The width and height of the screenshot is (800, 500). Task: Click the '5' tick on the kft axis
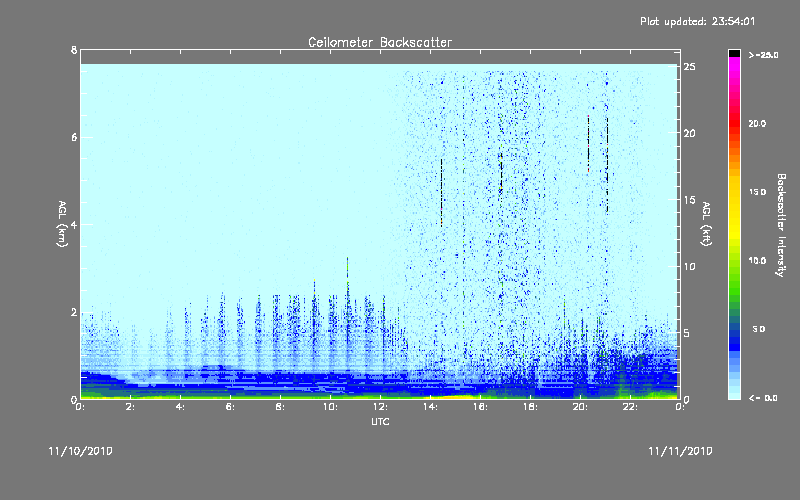[687, 333]
